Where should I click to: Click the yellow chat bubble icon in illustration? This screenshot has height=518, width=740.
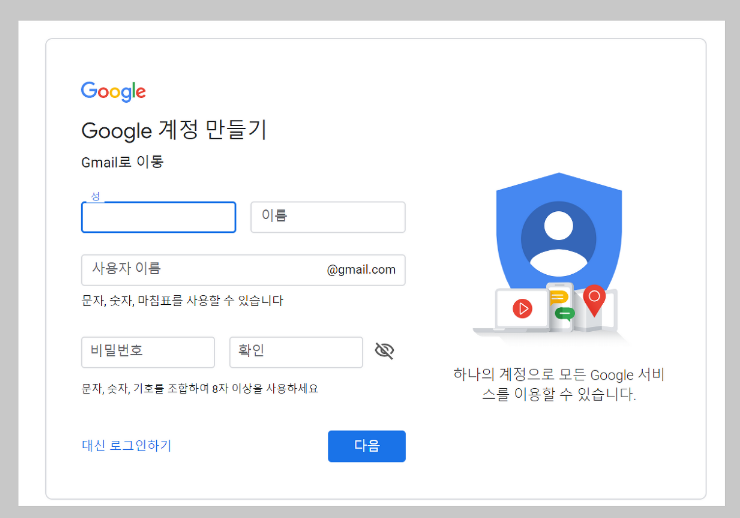pos(558,298)
